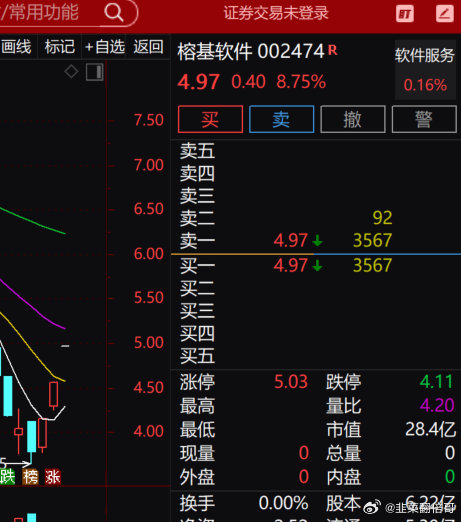Select the 标记 mark tool
Image resolution: width=461 pixels, height=522 pixels.
(60, 47)
